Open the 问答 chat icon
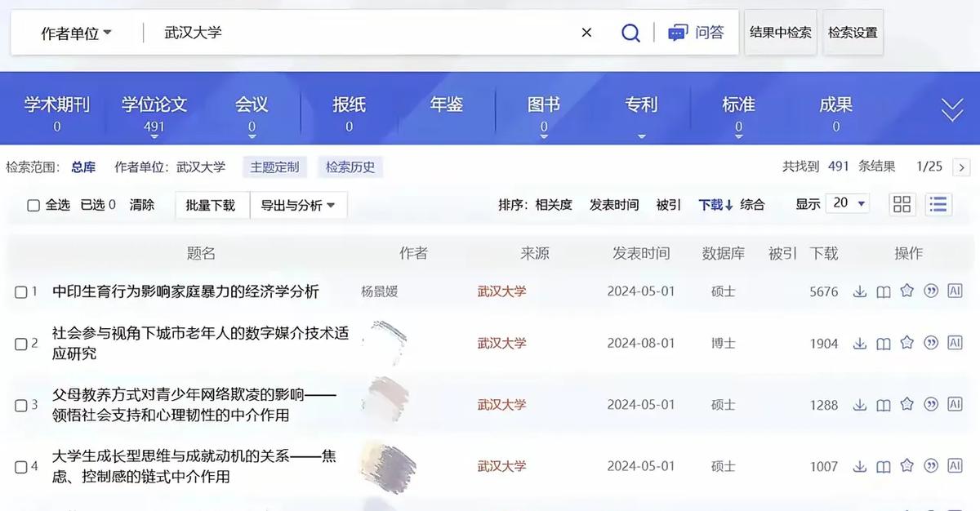 click(x=678, y=33)
